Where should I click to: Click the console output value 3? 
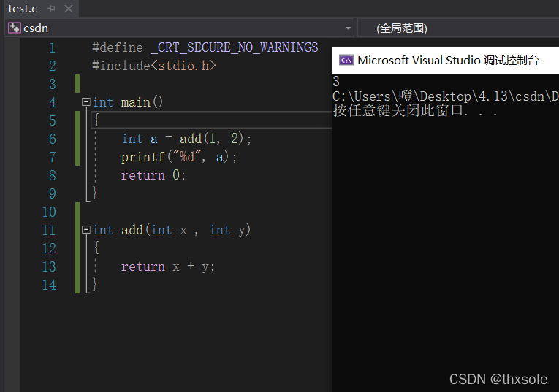[x=336, y=82]
